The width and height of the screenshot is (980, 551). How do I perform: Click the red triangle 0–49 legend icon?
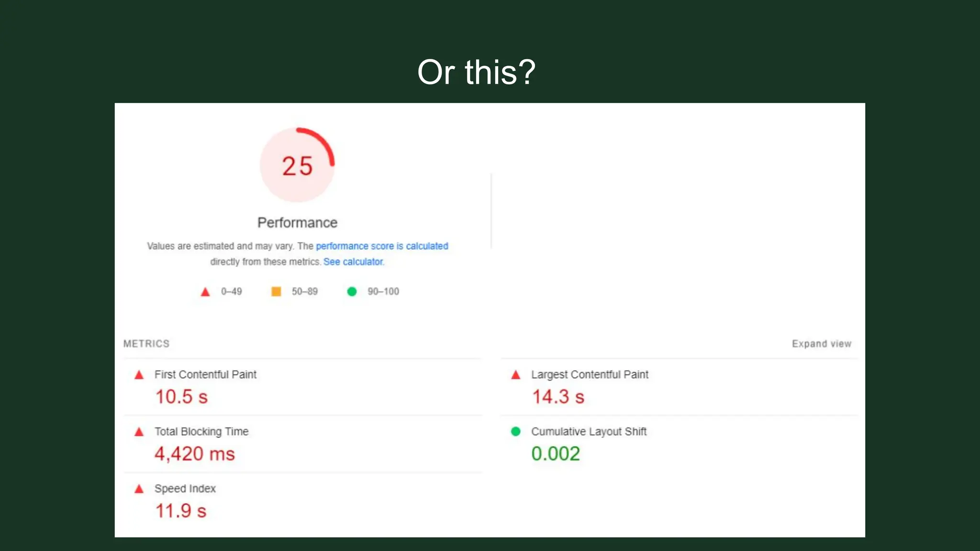pos(205,292)
